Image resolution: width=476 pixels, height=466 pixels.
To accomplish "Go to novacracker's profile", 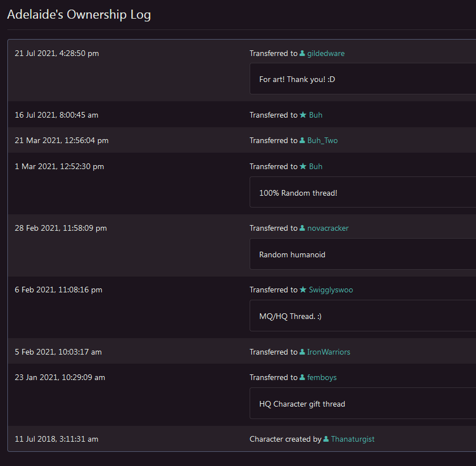I will click(328, 228).
